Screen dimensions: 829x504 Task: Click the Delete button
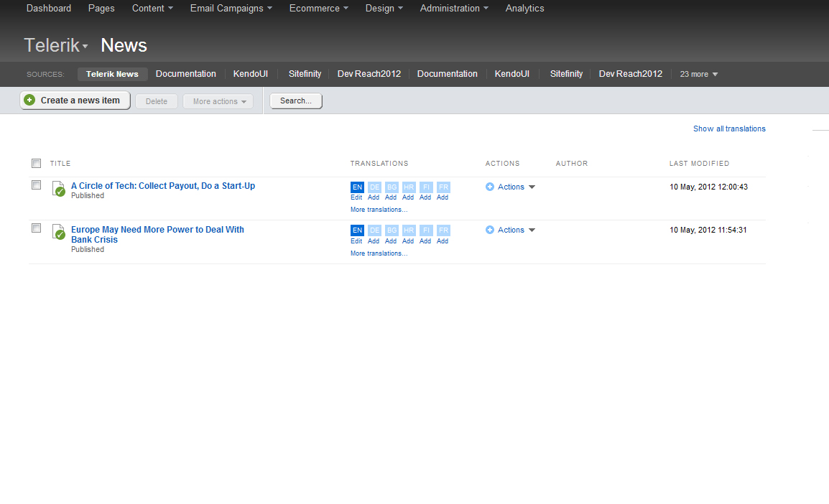coord(157,101)
